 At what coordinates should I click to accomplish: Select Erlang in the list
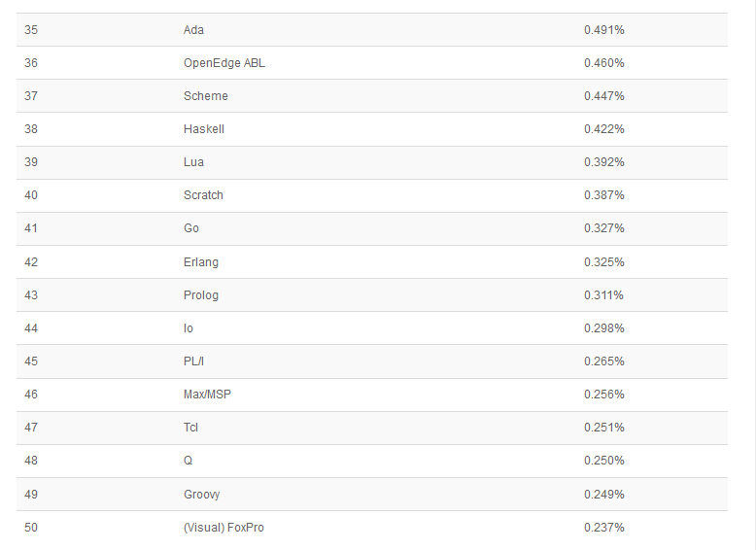pyautogui.click(x=200, y=262)
